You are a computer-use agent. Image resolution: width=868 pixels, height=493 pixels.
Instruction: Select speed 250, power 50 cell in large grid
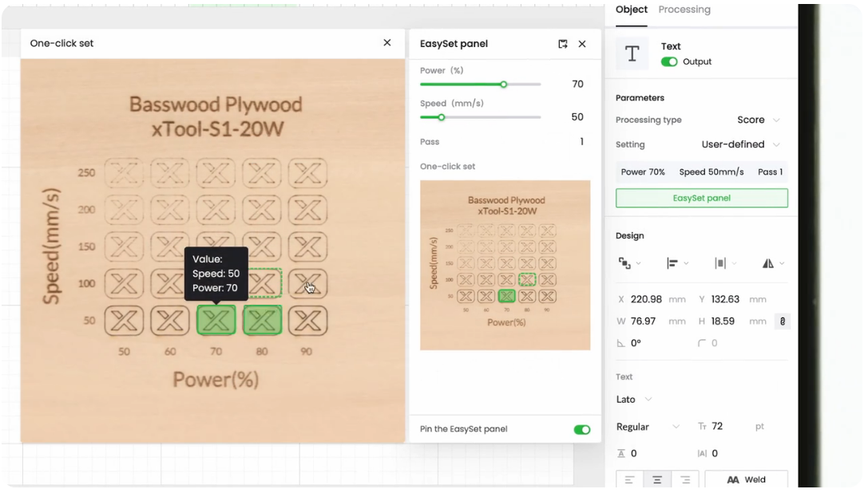pos(124,172)
